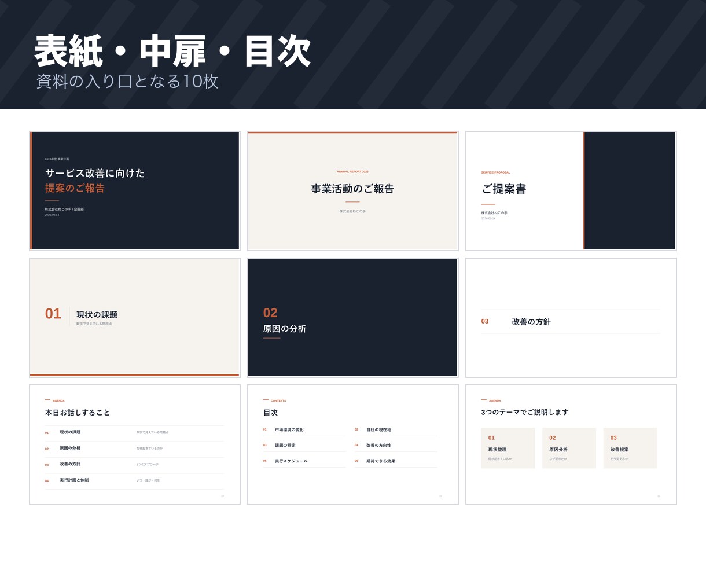Select the beige 01 section divider slide
The width and height of the screenshot is (706, 588).
pos(135,318)
